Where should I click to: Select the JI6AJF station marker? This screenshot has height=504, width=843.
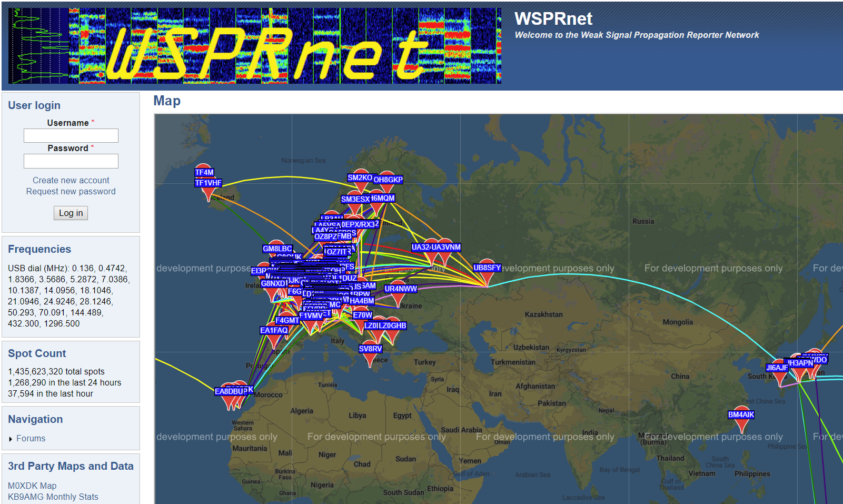[777, 368]
